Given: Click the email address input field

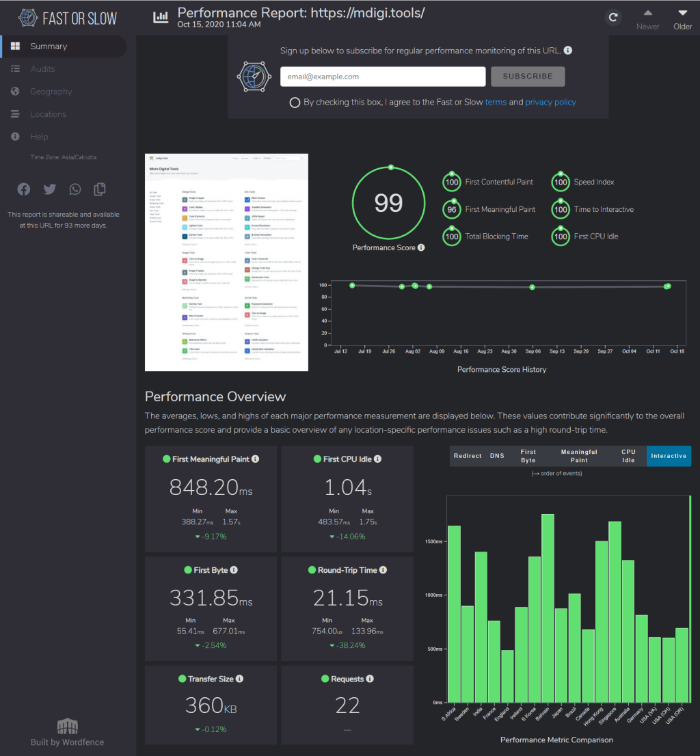Looking at the screenshot, I should [x=383, y=77].
